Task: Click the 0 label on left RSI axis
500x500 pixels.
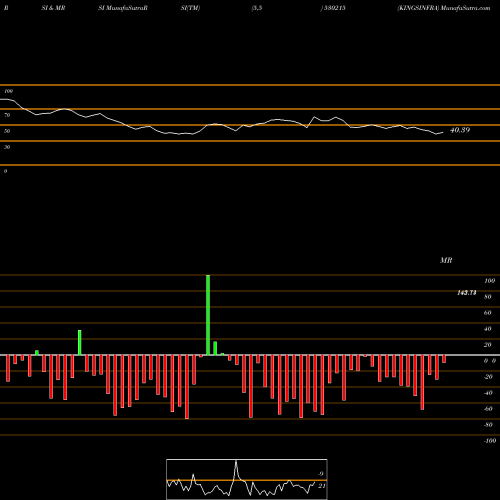Action: pos(5,171)
